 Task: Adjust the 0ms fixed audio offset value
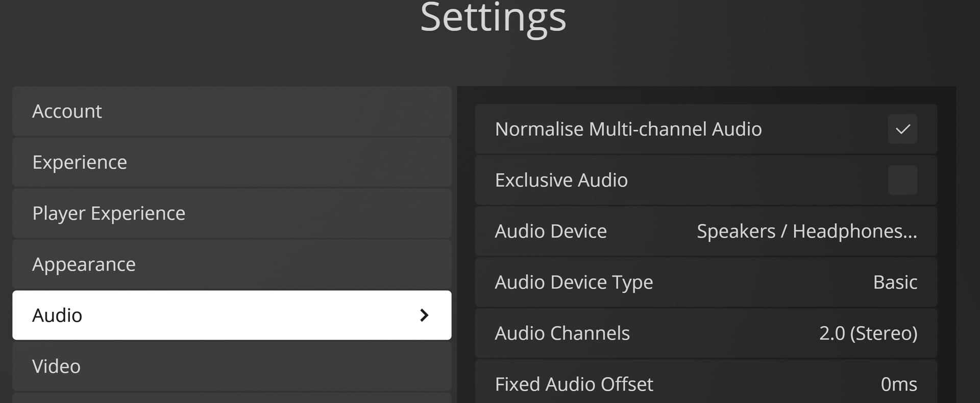(898, 384)
